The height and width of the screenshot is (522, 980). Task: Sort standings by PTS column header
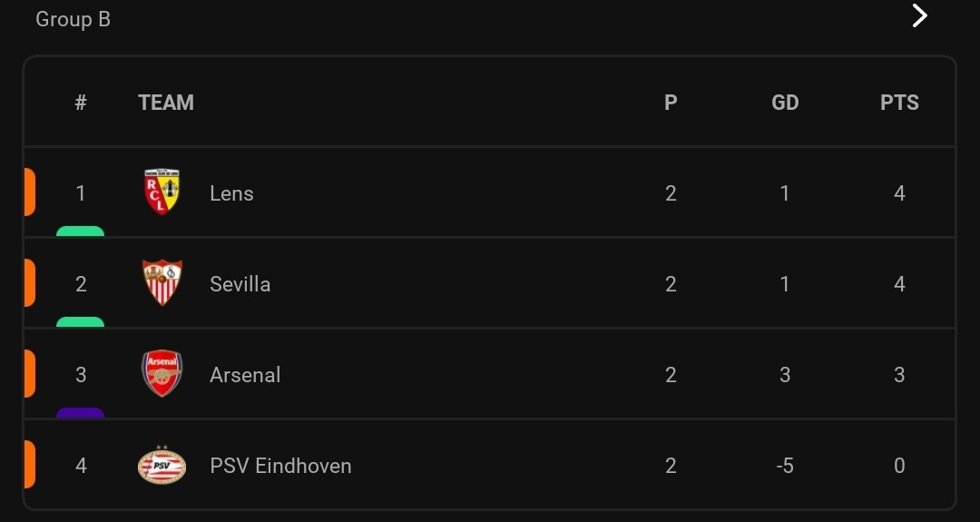click(899, 103)
